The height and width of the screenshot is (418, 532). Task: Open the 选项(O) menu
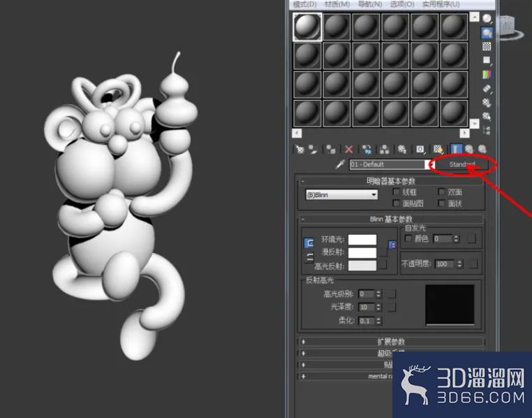(402, 4)
